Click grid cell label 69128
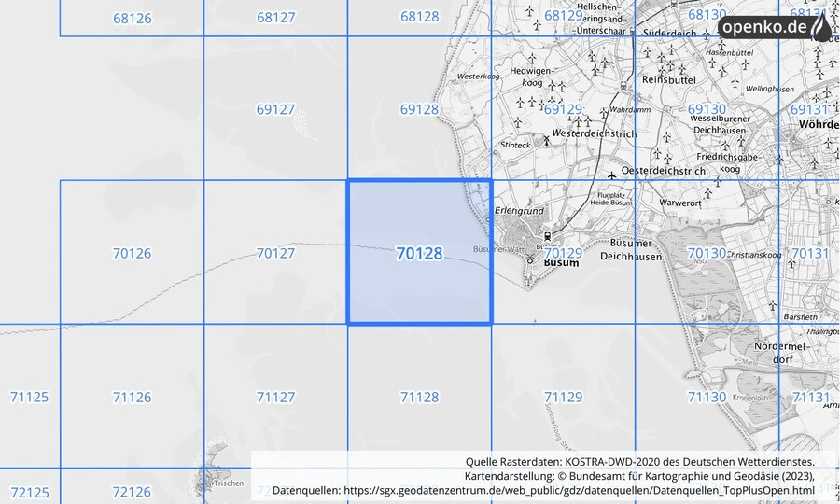 coord(419,109)
